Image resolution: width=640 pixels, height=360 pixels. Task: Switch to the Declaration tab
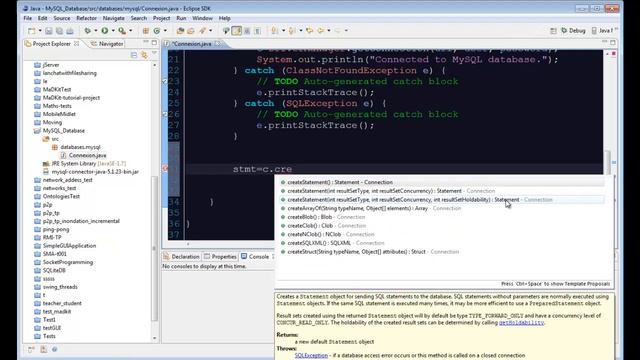[181, 257]
